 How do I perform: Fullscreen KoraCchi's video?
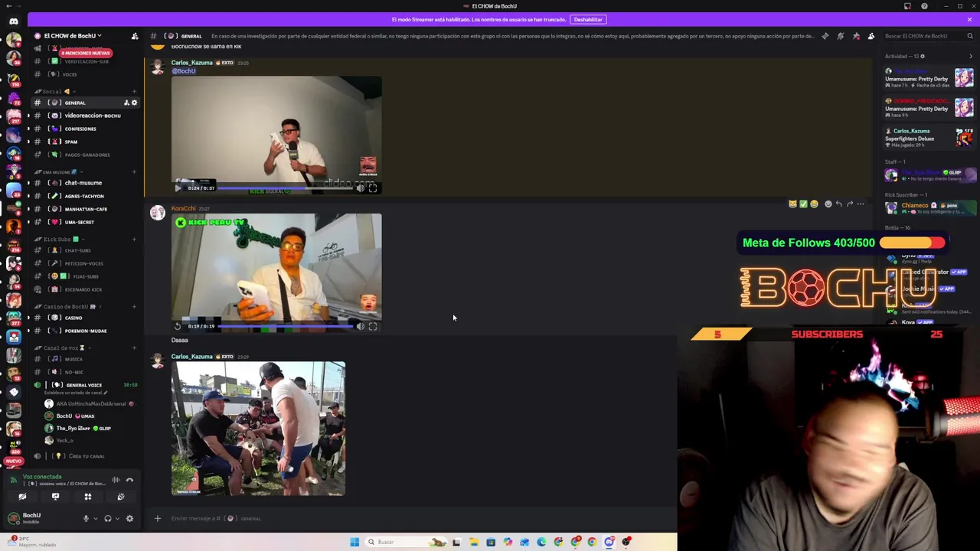tap(373, 327)
